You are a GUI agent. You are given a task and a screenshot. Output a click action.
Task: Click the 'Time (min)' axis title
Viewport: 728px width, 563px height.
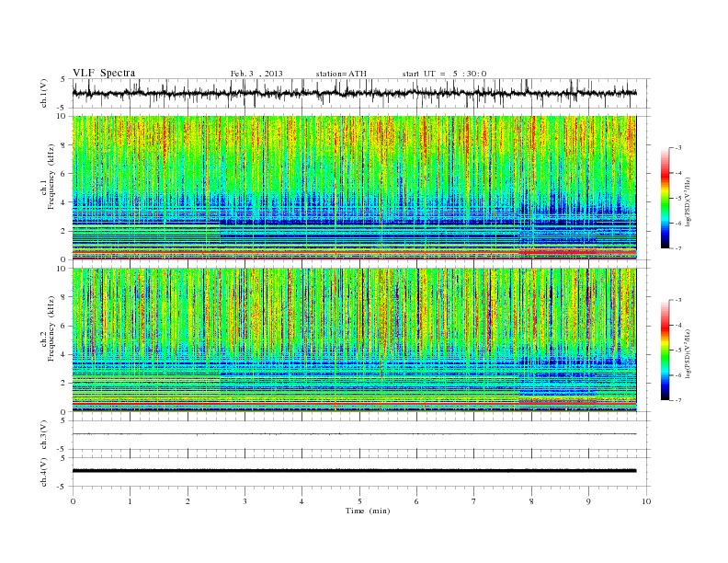click(x=368, y=511)
